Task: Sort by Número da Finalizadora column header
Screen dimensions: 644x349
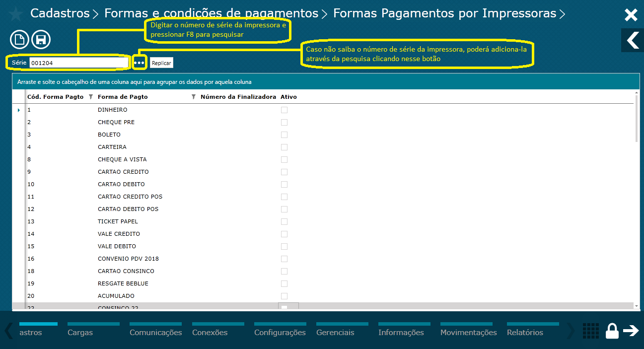Action: point(238,97)
